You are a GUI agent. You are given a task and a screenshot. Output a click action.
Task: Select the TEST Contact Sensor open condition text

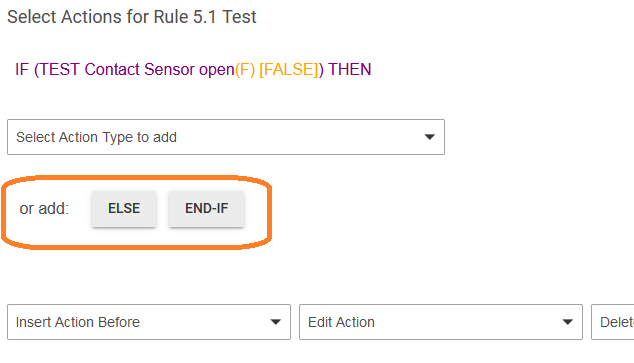(134, 70)
